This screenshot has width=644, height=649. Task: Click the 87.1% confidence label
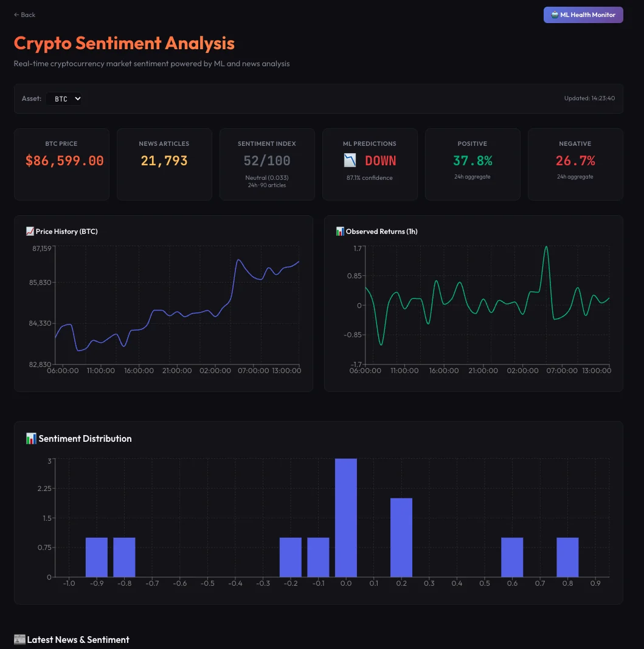tap(369, 178)
